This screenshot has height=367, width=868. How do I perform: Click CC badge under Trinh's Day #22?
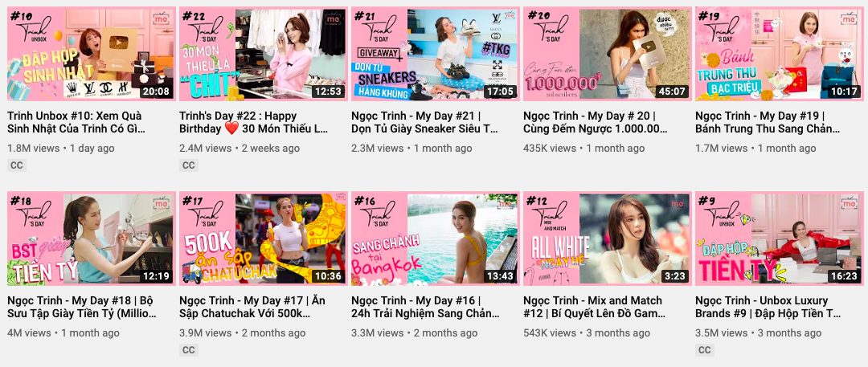click(x=189, y=165)
